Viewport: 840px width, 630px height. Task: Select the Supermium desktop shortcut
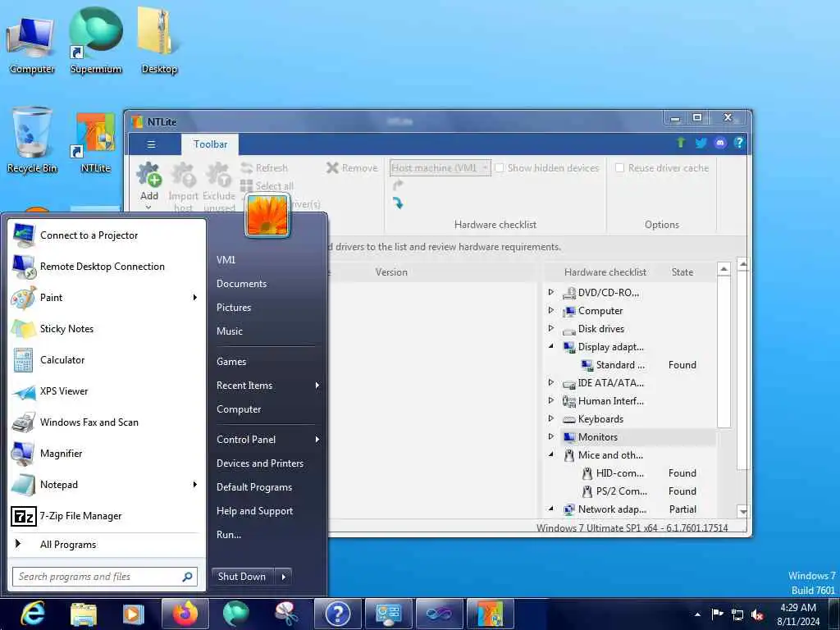96,41
